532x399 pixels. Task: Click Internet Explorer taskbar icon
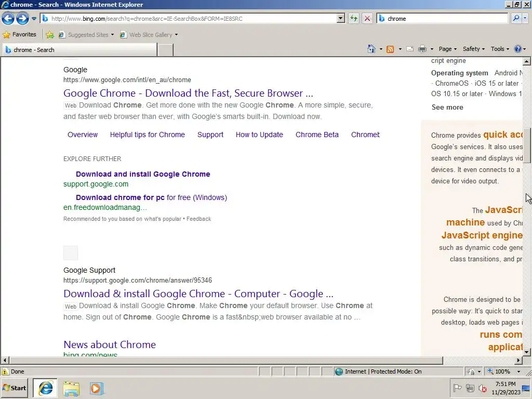click(45, 388)
